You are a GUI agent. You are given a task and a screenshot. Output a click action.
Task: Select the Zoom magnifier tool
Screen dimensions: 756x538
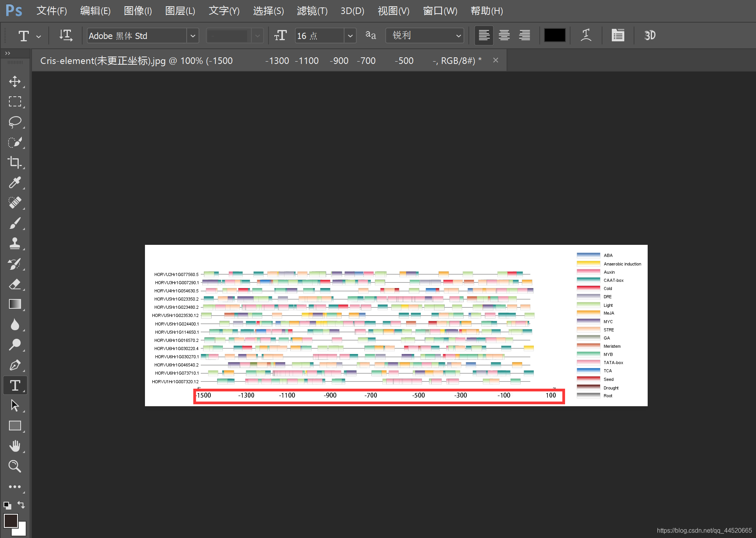click(x=15, y=466)
